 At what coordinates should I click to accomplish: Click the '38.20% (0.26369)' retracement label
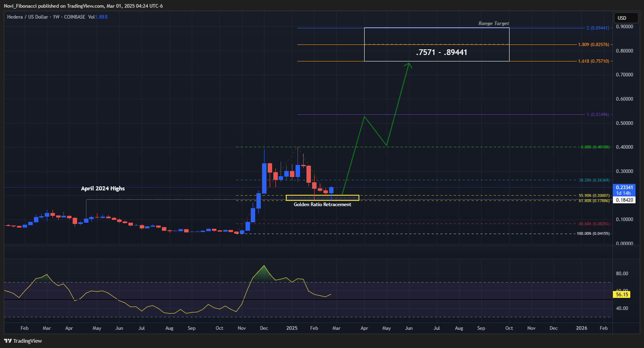point(594,180)
